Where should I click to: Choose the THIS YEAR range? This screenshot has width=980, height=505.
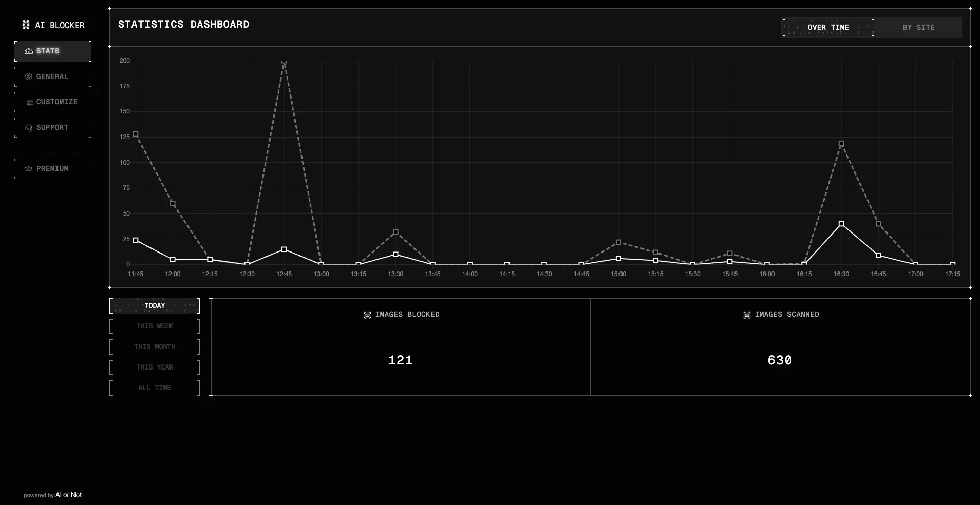tap(155, 367)
